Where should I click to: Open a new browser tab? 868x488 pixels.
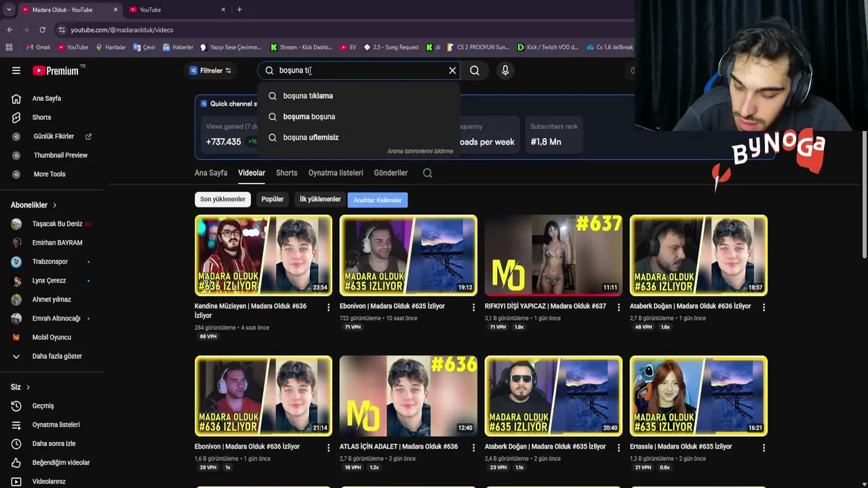click(239, 9)
